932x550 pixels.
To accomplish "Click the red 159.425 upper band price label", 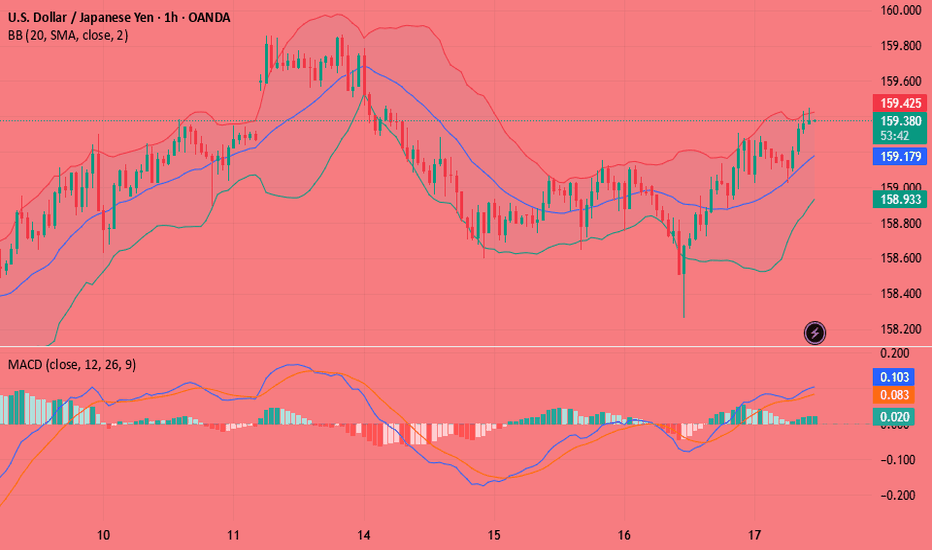I will 900,103.
